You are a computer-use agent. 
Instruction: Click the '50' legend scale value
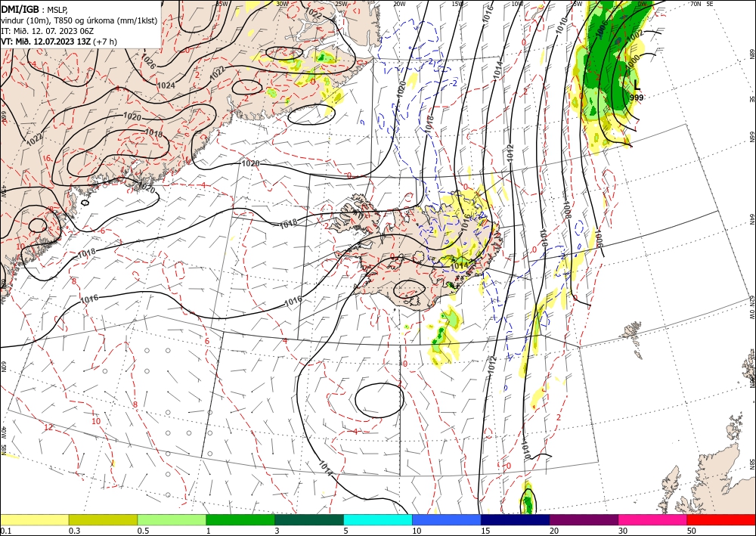[x=692, y=531]
